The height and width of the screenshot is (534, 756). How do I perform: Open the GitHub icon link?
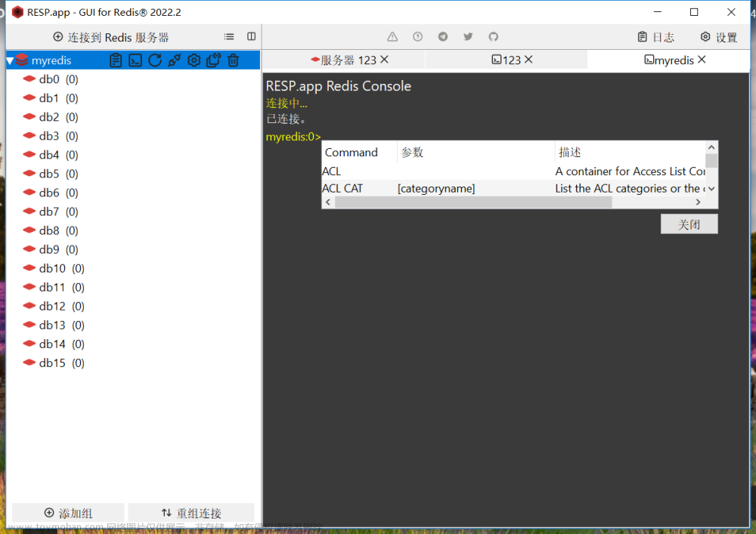[493, 36]
